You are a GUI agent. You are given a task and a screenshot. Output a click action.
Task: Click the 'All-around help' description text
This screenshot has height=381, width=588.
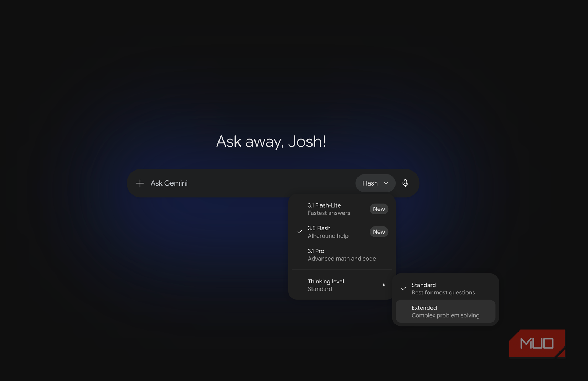point(328,236)
